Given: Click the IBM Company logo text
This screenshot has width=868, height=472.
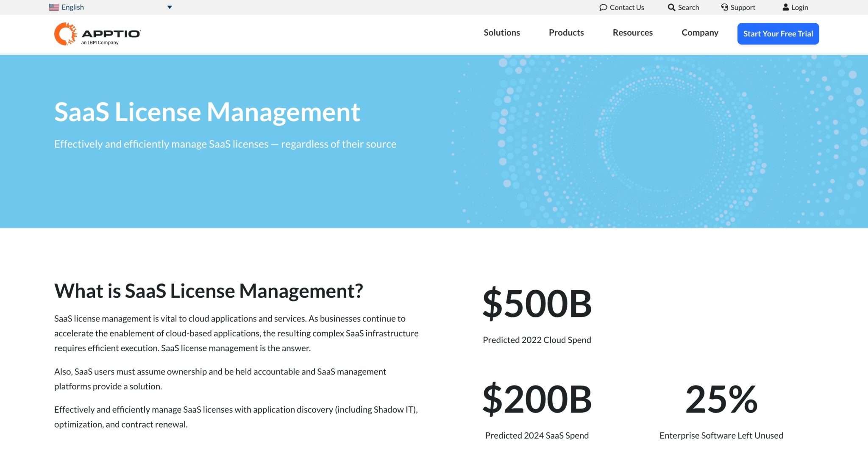Looking at the screenshot, I should (x=100, y=42).
